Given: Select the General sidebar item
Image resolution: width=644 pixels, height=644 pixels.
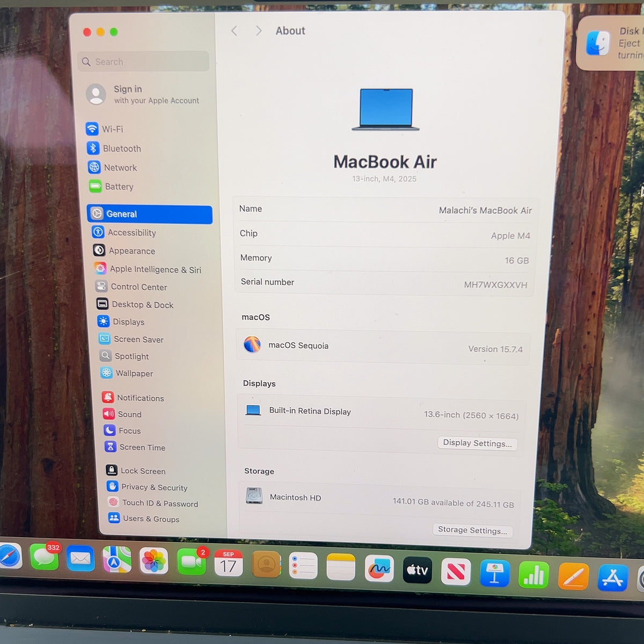Looking at the screenshot, I should click(x=150, y=214).
